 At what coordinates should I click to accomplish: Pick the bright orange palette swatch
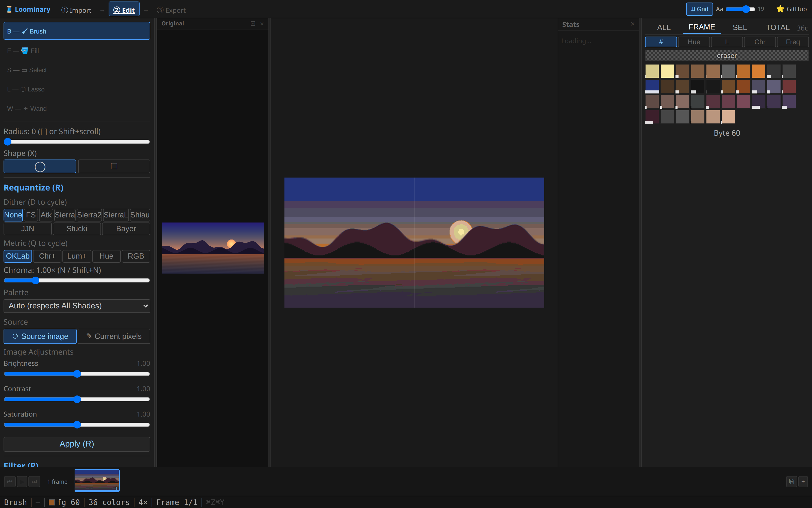click(x=758, y=71)
